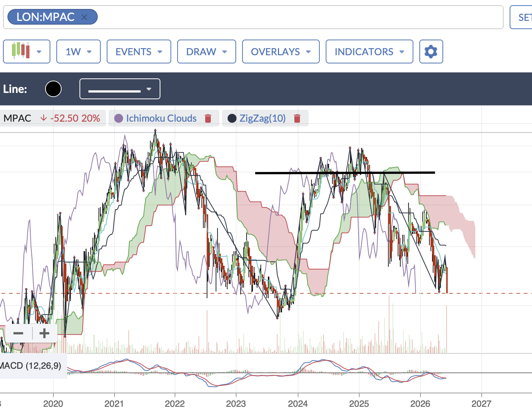Open the Ichimoku Clouds overlay settings

click(161, 118)
